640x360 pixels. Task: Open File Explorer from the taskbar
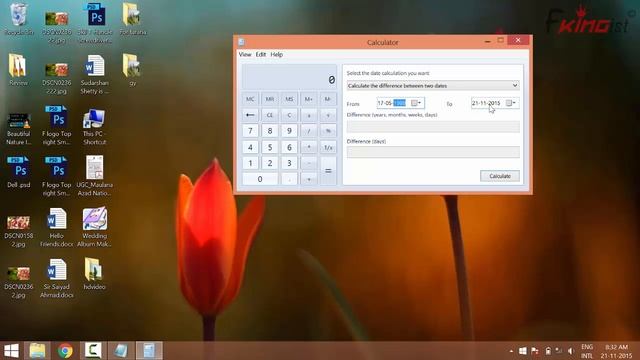(x=38, y=351)
